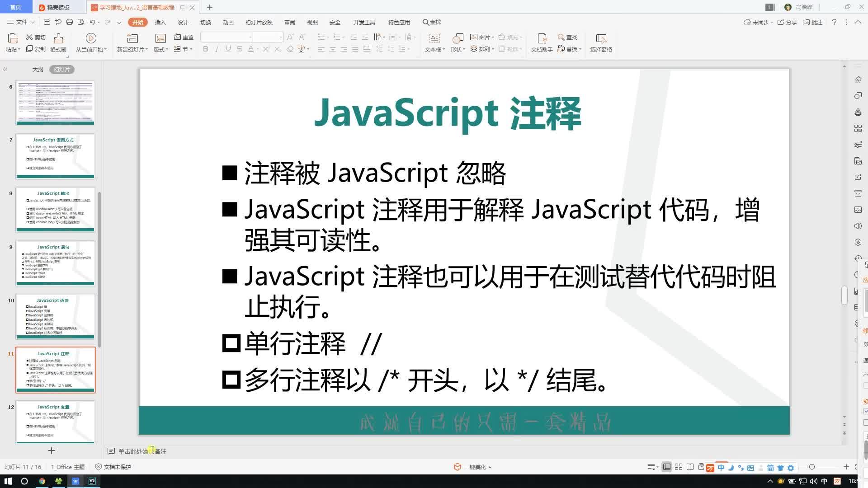Open the Animation (动画) ribbon tab
This screenshot has width=868, height=488.
pos(228,22)
